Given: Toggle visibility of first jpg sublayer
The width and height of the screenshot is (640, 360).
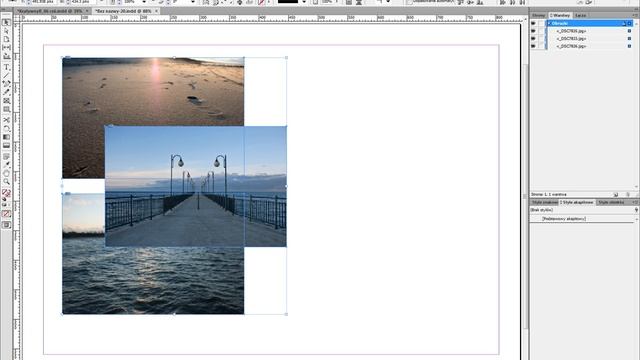Looking at the screenshot, I should [533, 31].
